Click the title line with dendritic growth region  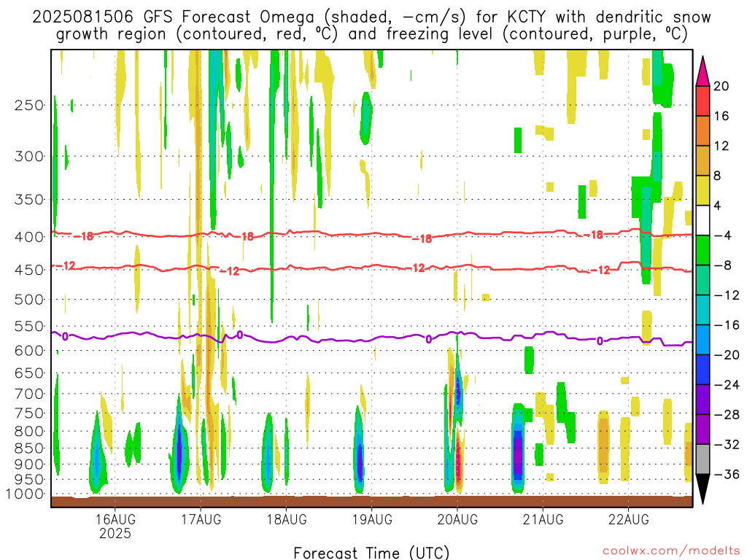point(371,34)
